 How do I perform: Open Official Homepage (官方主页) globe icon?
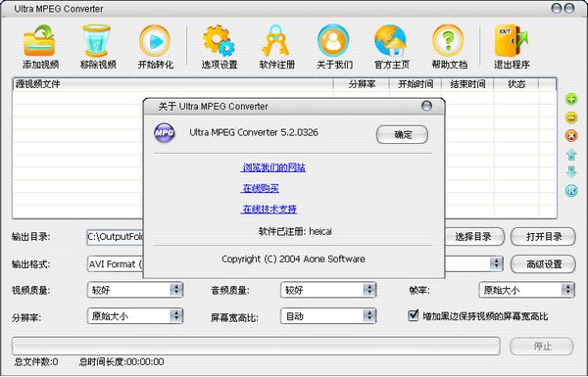[391, 40]
